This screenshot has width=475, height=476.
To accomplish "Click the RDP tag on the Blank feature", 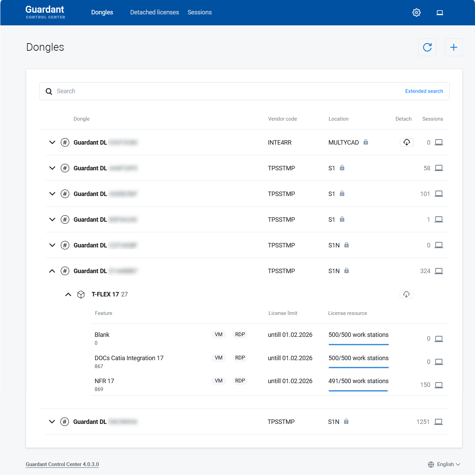I will [240, 334].
